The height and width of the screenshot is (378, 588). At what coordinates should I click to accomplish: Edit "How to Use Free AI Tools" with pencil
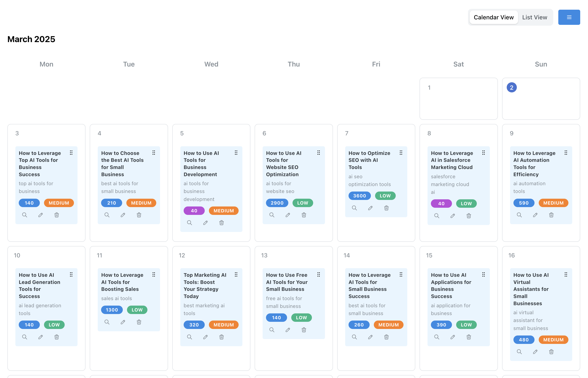coord(288,330)
